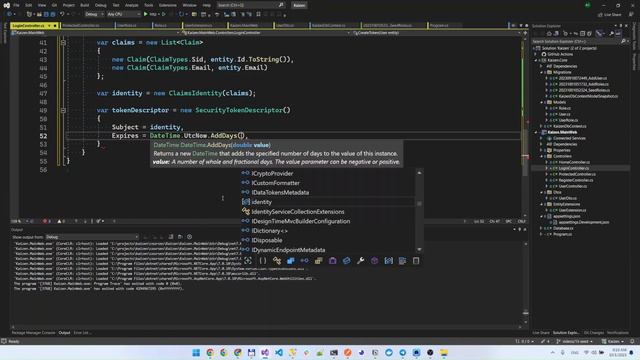Click warning triangle icon in editor status strip
The width and height of the screenshot is (640, 360).
coord(59,221)
